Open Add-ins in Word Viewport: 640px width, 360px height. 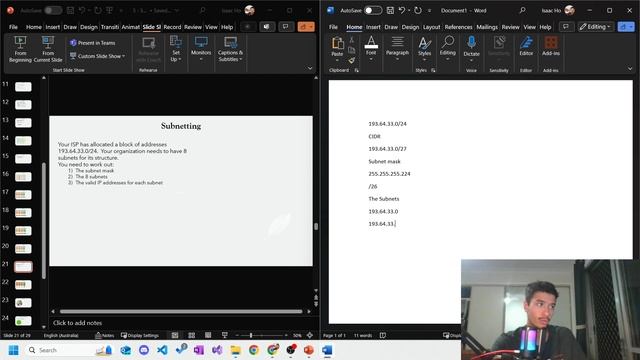551,47
